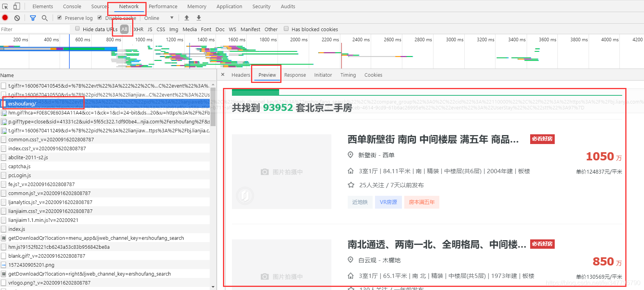
Task: Open listing 南北通透、两南一北
Action: pos(437,244)
